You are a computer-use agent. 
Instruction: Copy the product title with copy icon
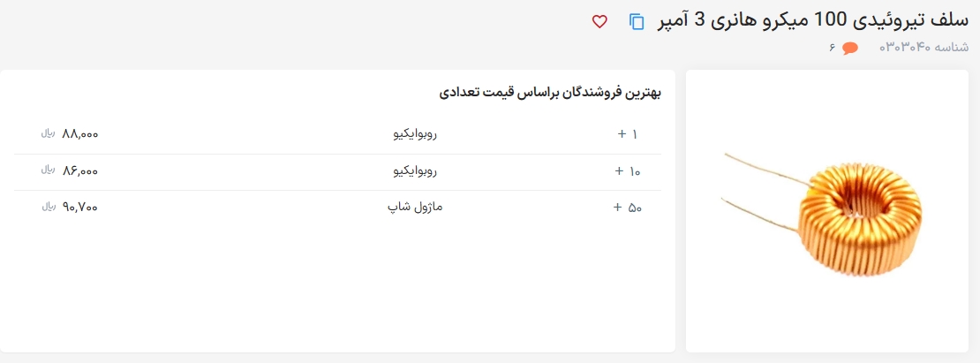[x=637, y=21]
